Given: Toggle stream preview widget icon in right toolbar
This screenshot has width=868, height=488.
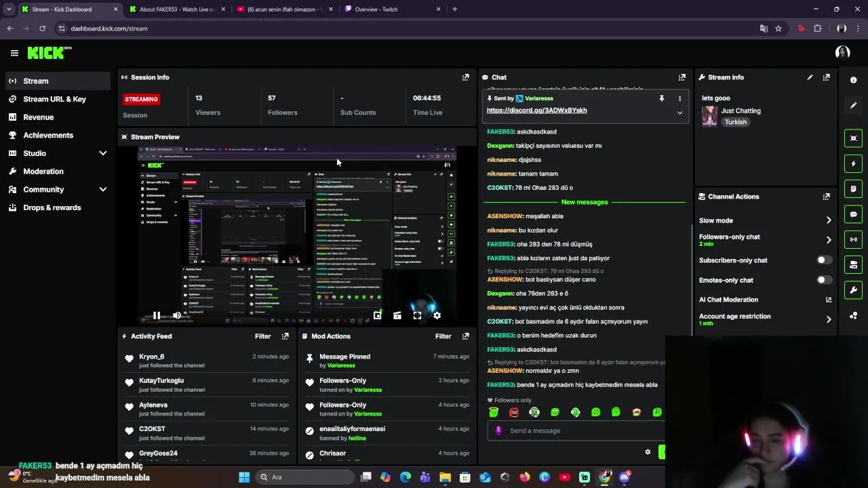Looking at the screenshot, I should pyautogui.click(x=853, y=138).
